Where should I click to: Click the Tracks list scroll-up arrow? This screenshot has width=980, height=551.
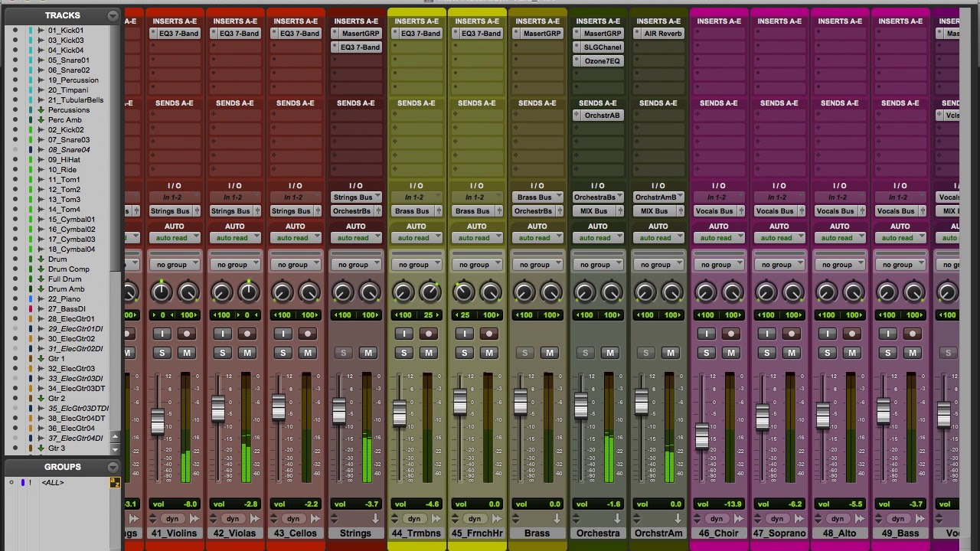pyautogui.click(x=115, y=437)
